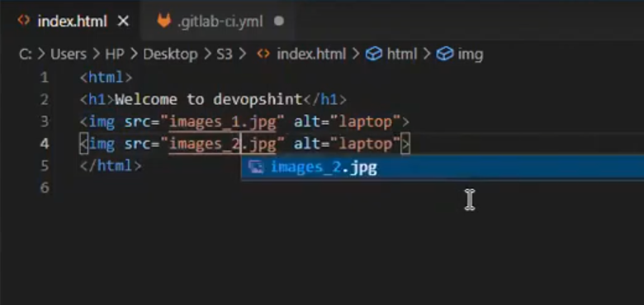Accept the images_2.jpg autocomplete suggestion
This screenshot has width=644, height=305.
443,167
